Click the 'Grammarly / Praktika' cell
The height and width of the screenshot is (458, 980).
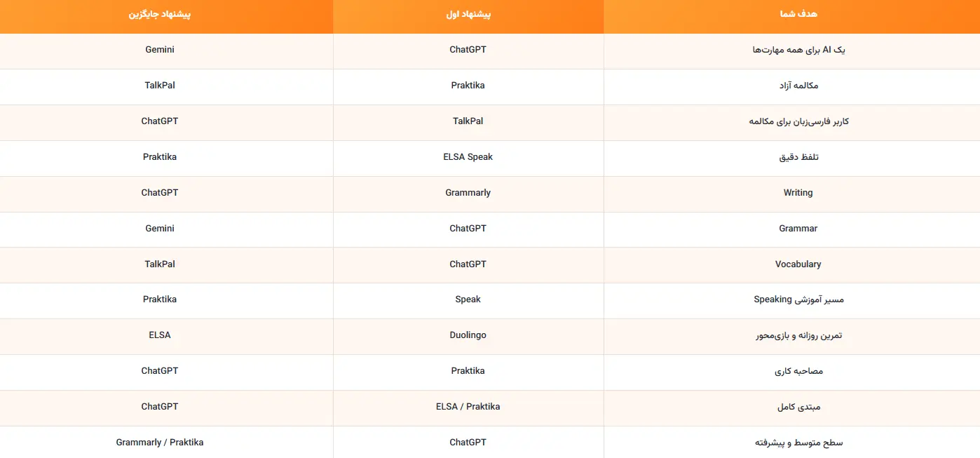(x=160, y=443)
